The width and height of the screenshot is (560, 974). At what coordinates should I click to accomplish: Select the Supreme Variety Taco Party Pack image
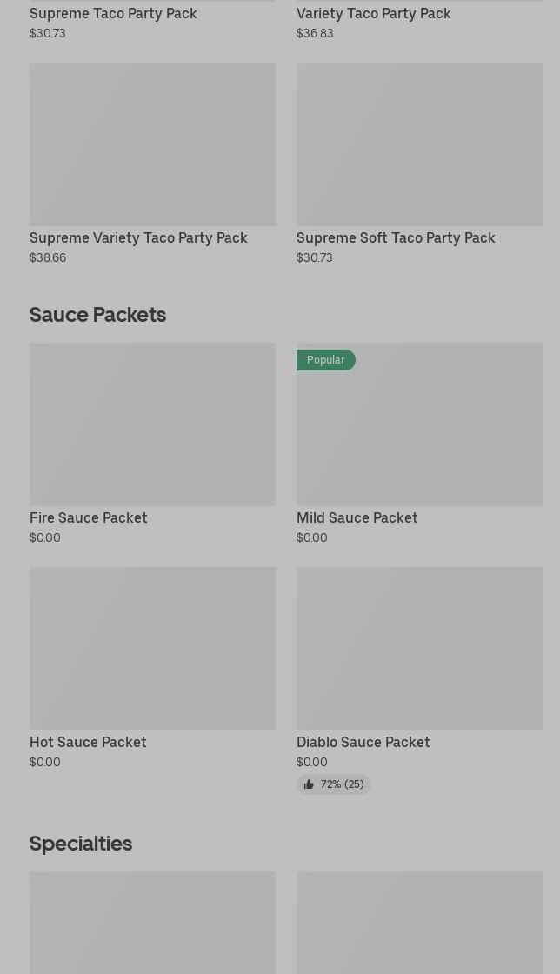click(152, 144)
